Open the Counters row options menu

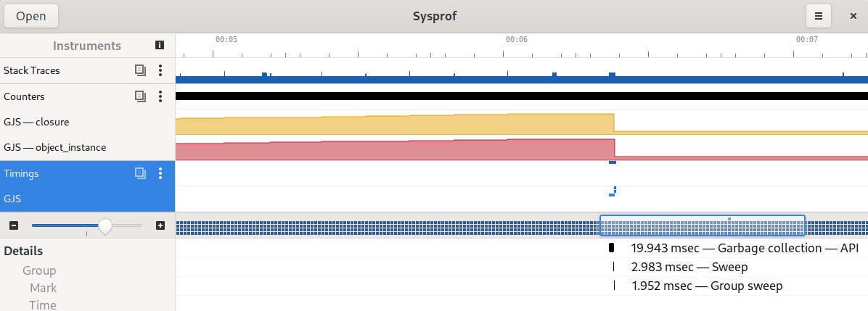[160, 96]
